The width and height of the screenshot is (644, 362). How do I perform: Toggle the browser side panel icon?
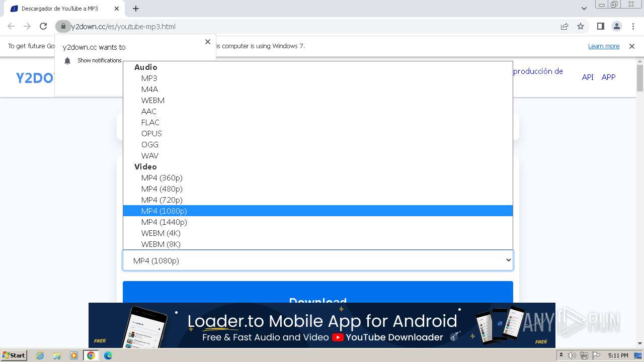pos(600,27)
